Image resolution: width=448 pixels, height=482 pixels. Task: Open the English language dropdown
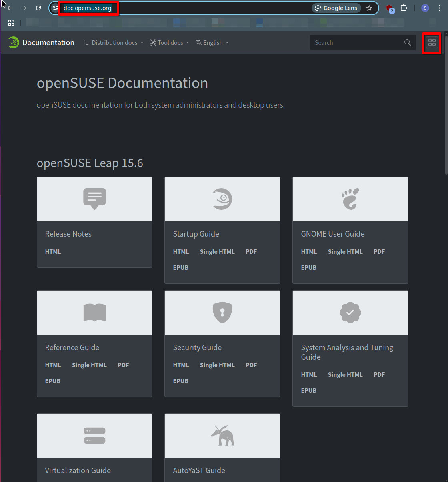[x=212, y=42]
